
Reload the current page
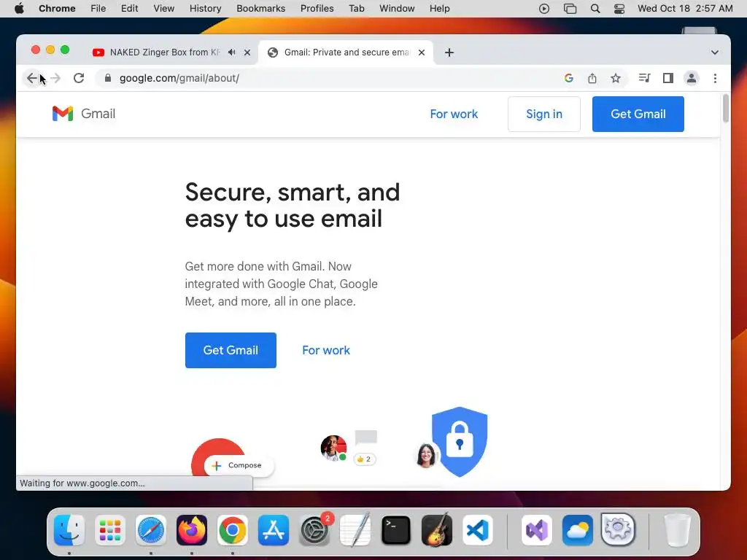coord(79,78)
